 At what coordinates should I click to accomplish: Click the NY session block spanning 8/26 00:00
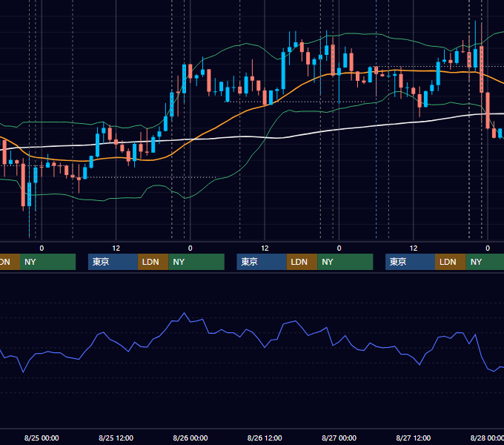196,262
